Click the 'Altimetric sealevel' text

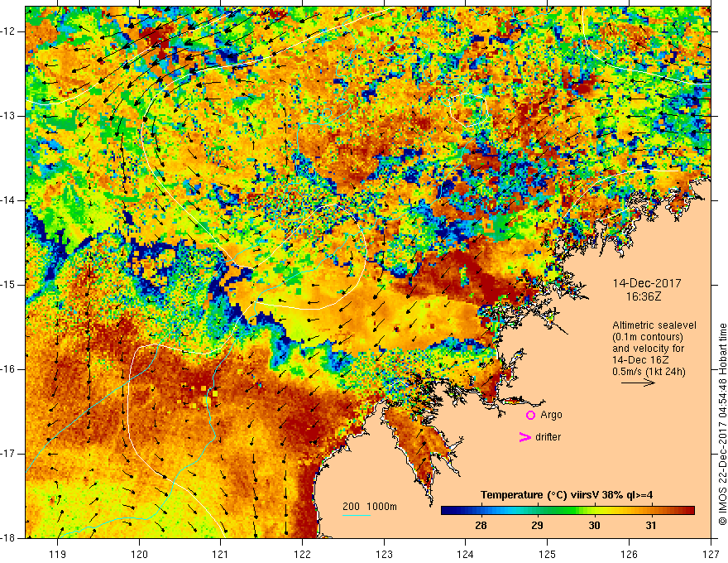pos(654,325)
